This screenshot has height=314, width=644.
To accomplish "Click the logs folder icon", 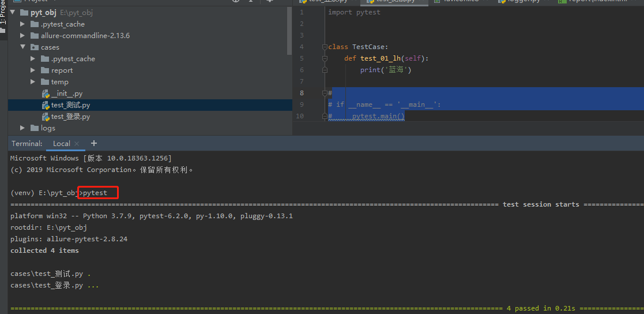I will point(35,128).
